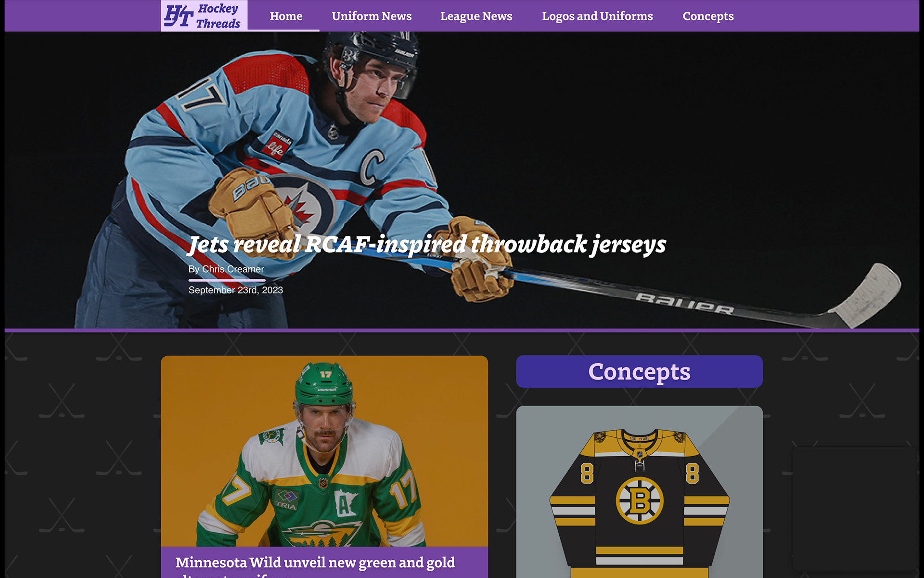Viewport: 924px width, 578px height.
Task: Click the captain's C patch on Jets jersey
Action: [372, 167]
